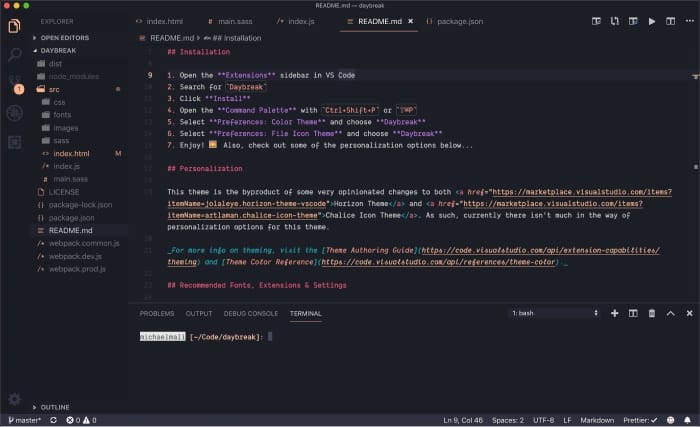Viewport: 700px width, 427px height.
Task: Expand the images folder
Action: click(60, 128)
